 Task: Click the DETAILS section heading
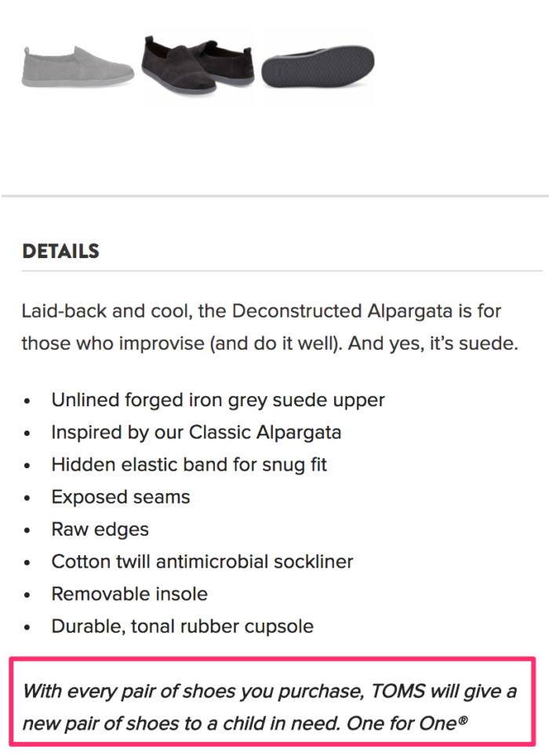61,251
